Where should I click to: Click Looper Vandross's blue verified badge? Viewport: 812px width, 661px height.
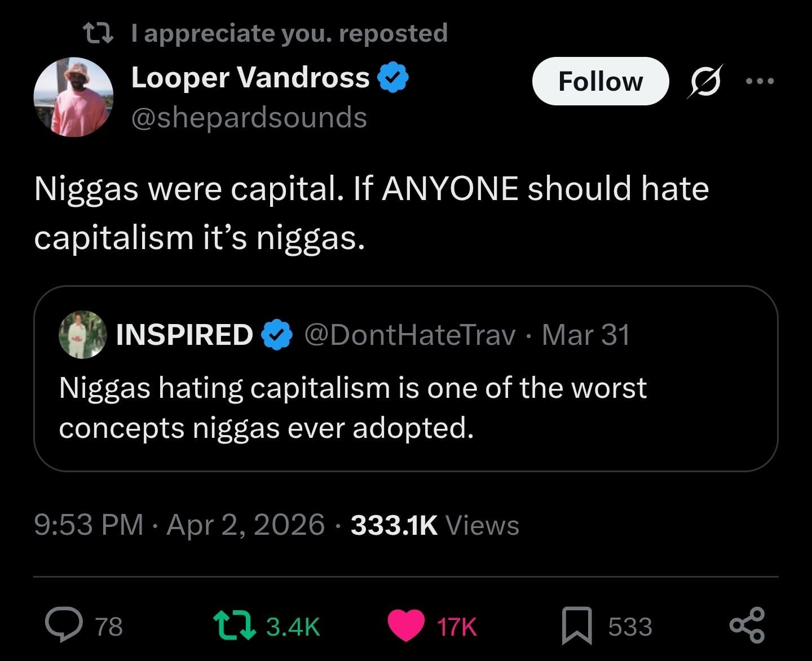pyautogui.click(x=392, y=77)
